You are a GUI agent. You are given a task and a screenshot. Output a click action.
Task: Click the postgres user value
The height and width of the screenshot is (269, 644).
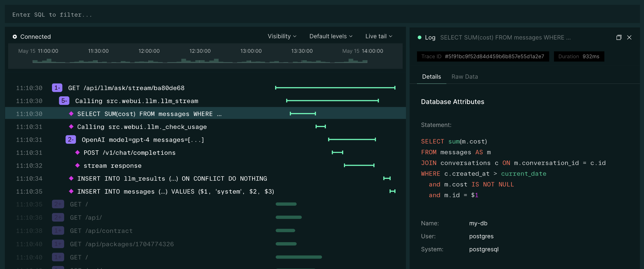click(x=481, y=236)
